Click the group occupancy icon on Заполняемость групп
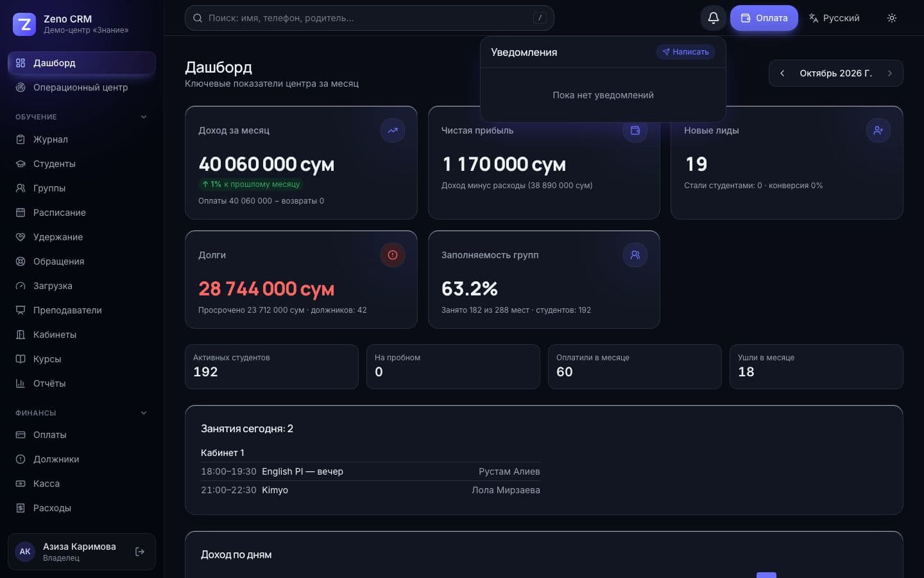The height and width of the screenshot is (578, 924). (x=635, y=255)
